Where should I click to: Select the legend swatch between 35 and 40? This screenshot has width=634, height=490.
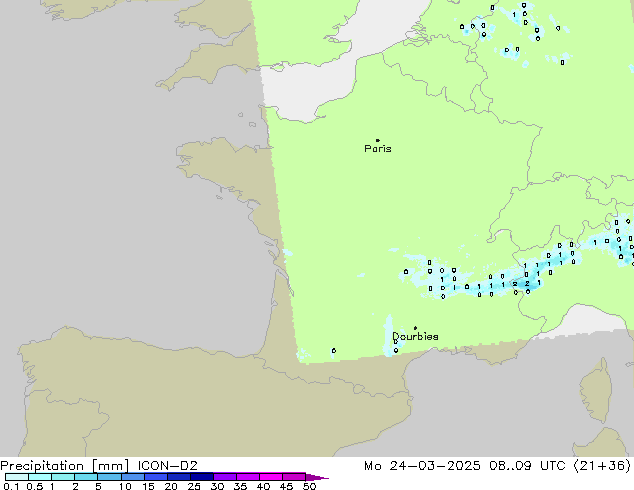point(247,477)
